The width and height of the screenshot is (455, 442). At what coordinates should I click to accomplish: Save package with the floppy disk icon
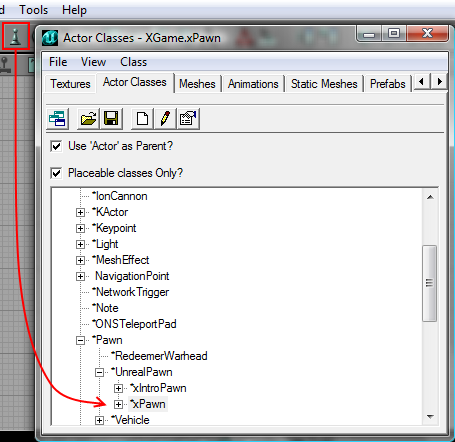pyautogui.click(x=111, y=119)
